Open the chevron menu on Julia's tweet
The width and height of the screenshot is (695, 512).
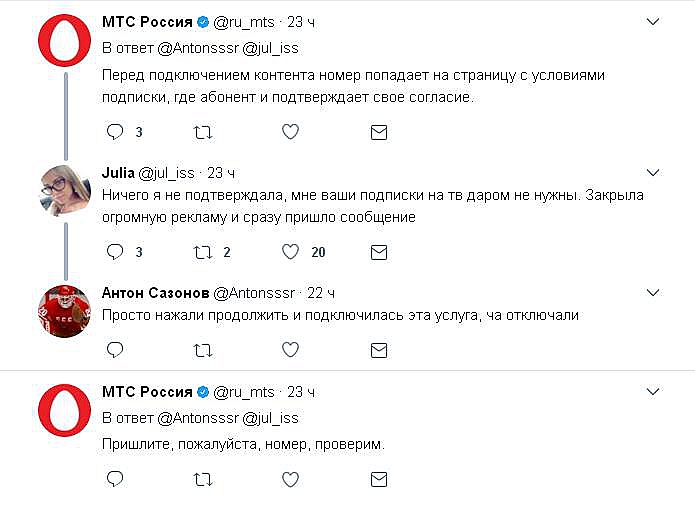click(x=653, y=172)
